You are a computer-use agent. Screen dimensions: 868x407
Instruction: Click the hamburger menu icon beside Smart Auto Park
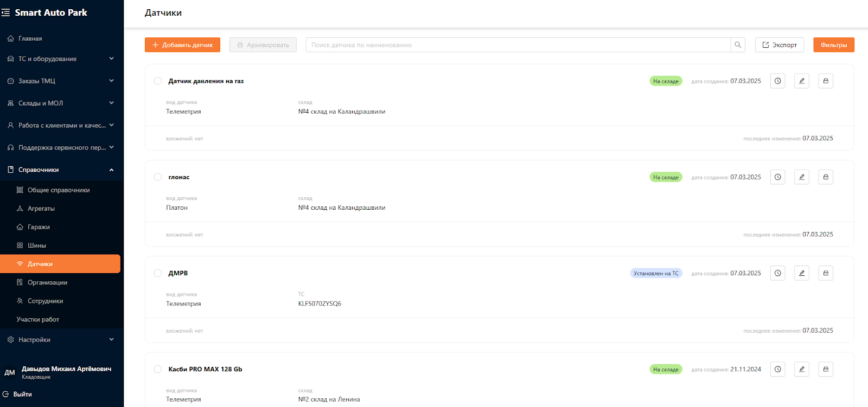pyautogui.click(x=6, y=12)
